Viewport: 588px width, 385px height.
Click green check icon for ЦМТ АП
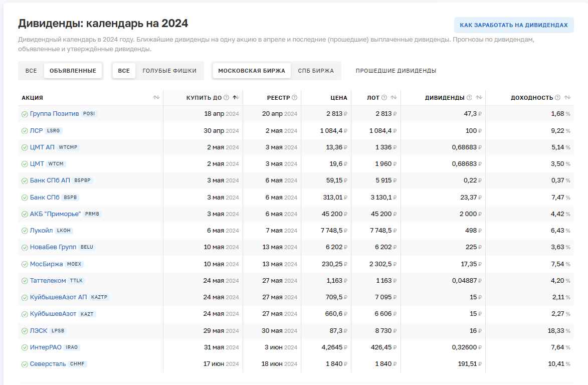[25, 147]
